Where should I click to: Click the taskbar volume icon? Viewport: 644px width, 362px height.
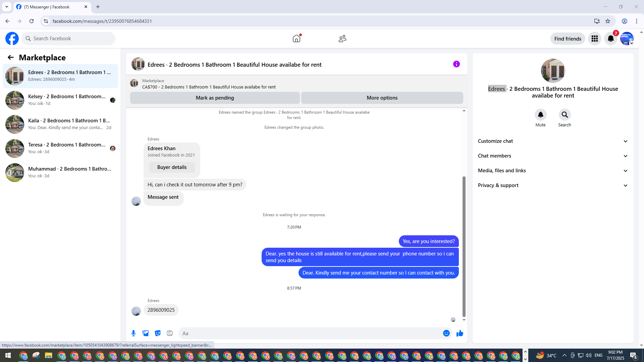pyautogui.click(x=589, y=355)
